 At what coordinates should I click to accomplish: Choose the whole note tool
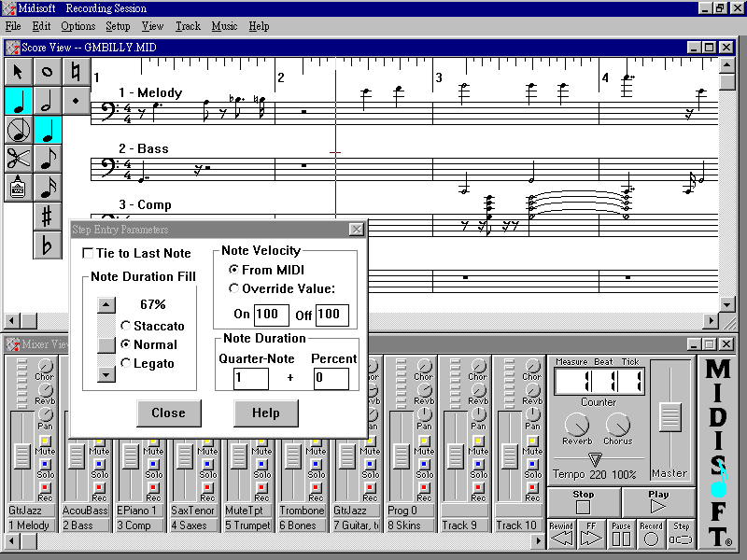tap(47, 72)
